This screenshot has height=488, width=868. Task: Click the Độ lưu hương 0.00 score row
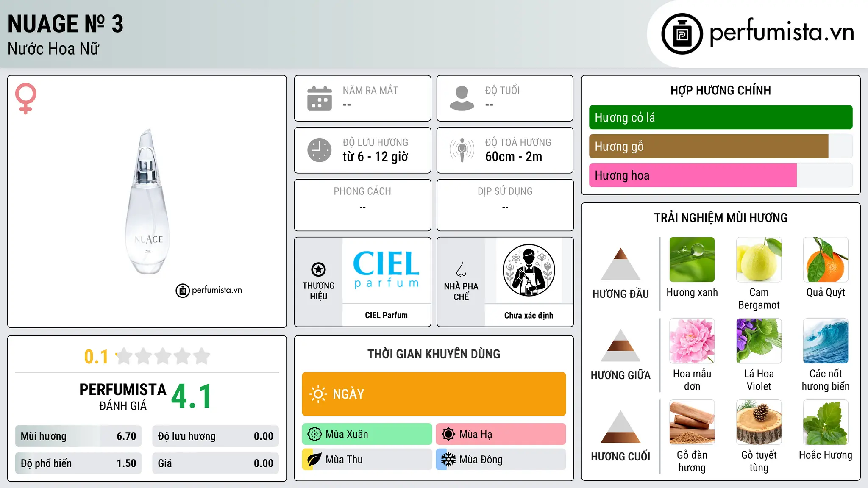(x=215, y=436)
